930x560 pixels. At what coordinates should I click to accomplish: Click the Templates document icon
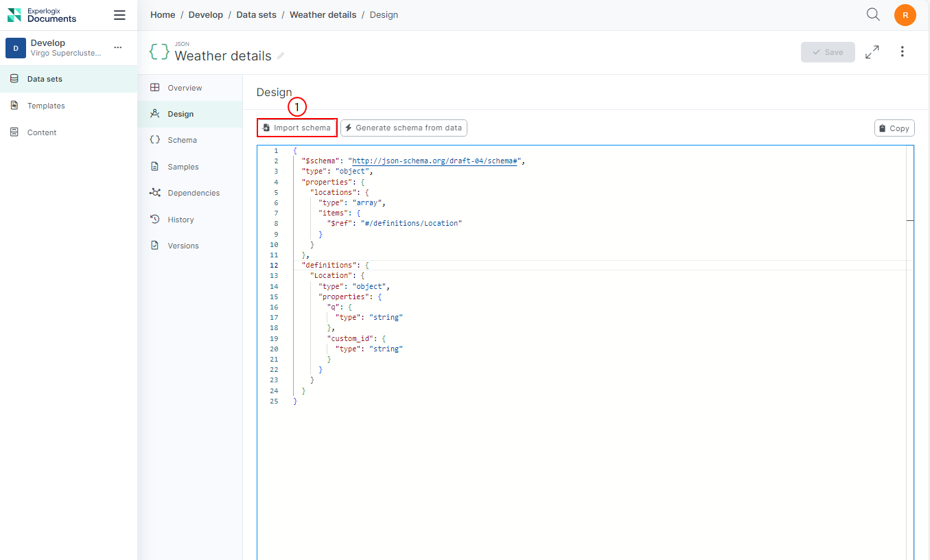point(14,106)
